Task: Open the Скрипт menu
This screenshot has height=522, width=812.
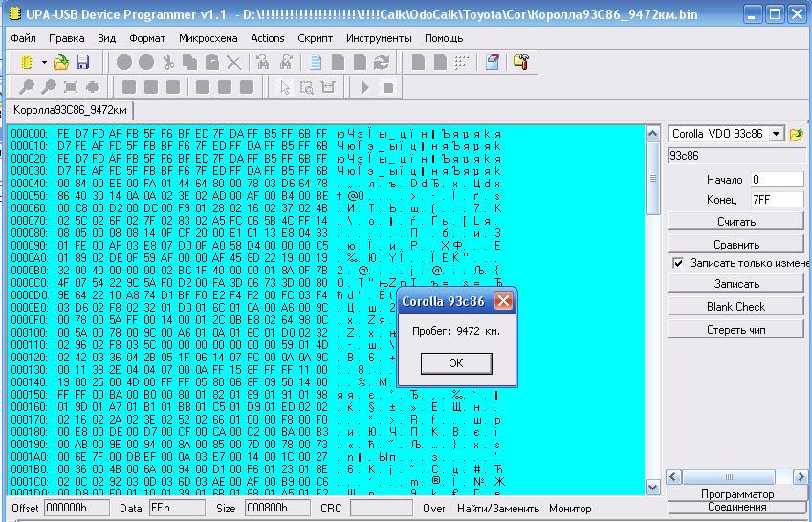Action: pos(315,38)
